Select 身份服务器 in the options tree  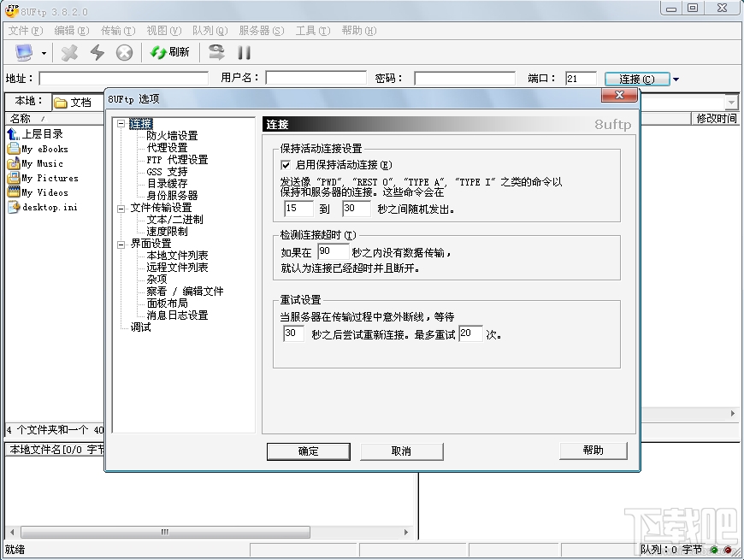[x=172, y=196]
